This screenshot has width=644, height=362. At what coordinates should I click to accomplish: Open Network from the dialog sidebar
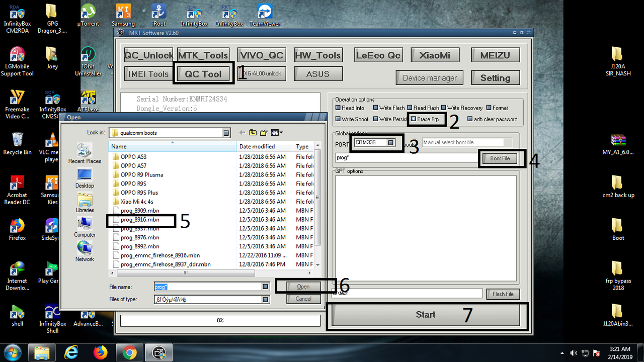point(85,251)
